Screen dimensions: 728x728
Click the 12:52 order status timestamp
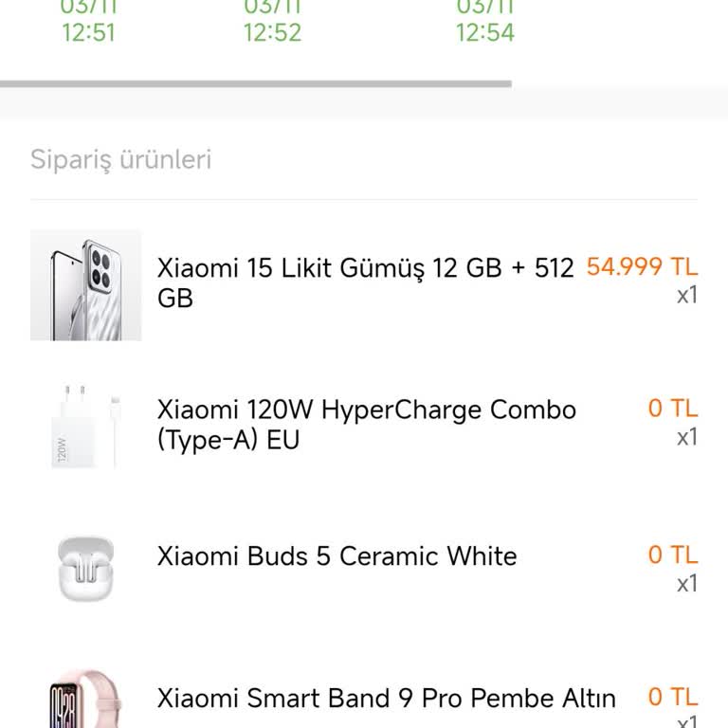pyautogui.click(x=272, y=32)
